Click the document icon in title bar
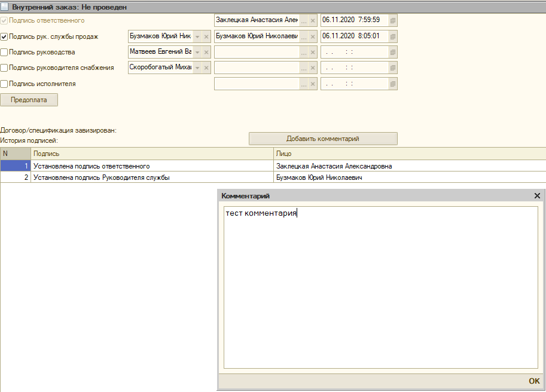This screenshot has width=546, height=392. pos(5,7)
